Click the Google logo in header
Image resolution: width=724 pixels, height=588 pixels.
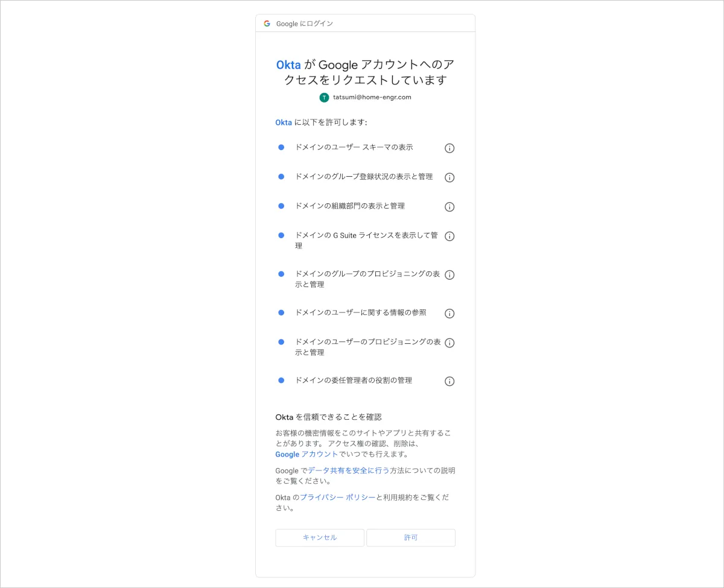click(267, 24)
